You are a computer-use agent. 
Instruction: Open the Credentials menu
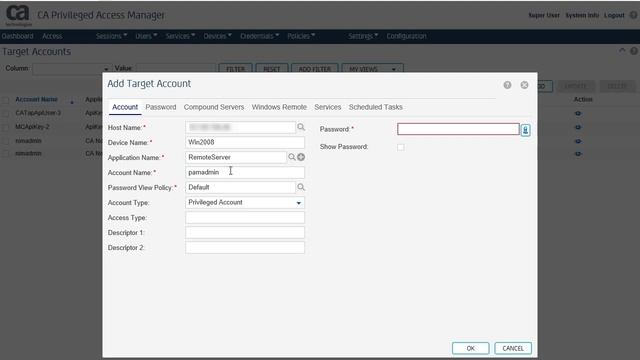pyautogui.click(x=259, y=36)
